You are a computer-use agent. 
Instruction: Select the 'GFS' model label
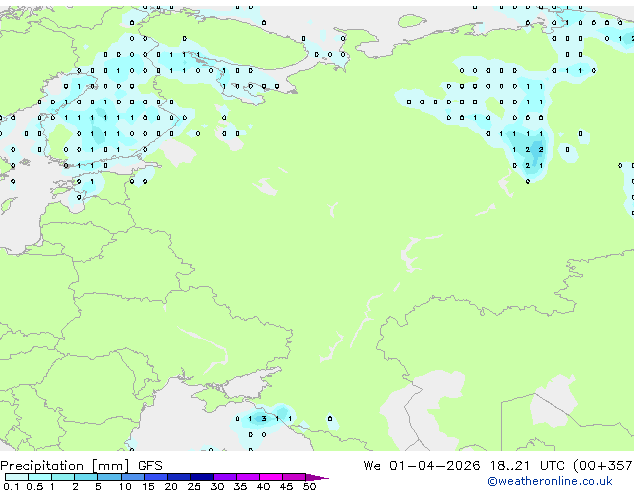point(150,466)
